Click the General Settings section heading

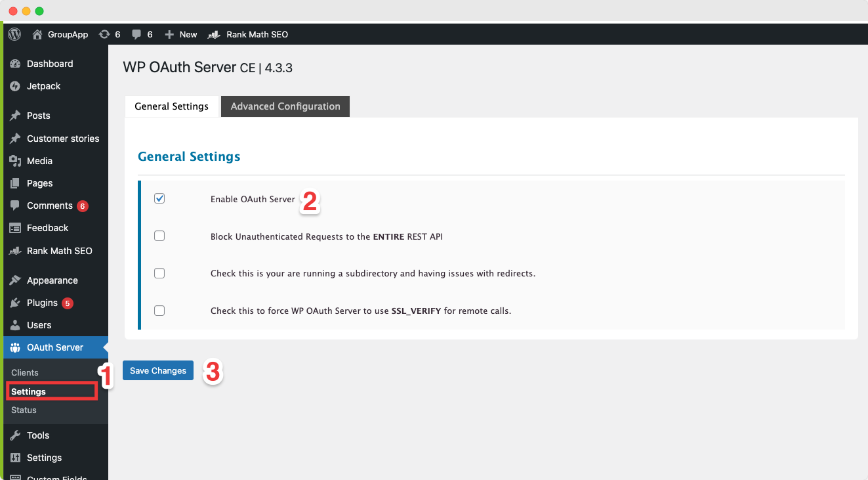189,156
